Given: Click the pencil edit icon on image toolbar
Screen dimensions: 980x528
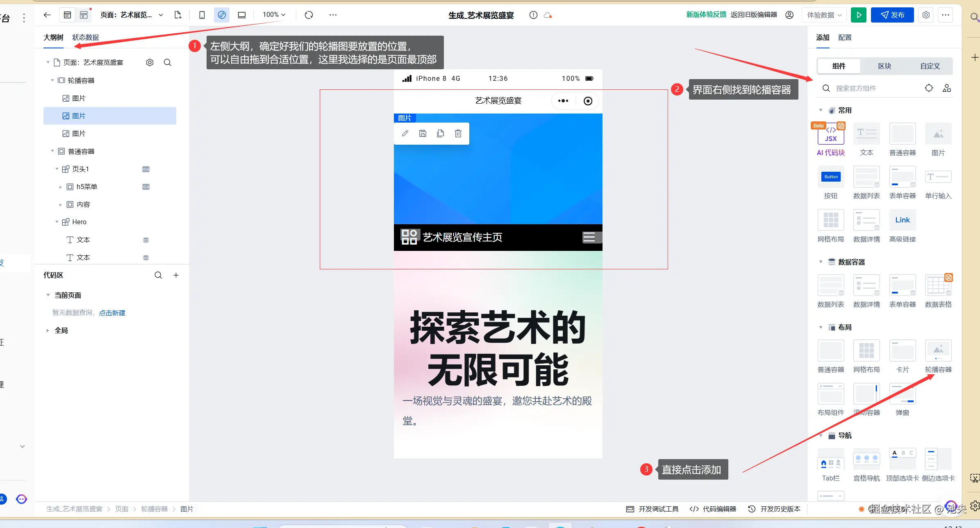Looking at the screenshot, I should coord(405,134).
